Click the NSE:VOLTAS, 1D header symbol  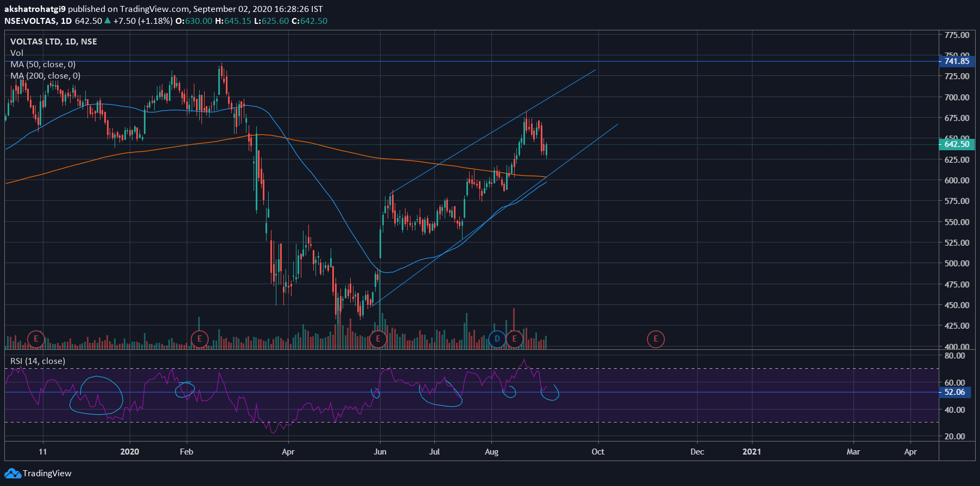pos(38,21)
